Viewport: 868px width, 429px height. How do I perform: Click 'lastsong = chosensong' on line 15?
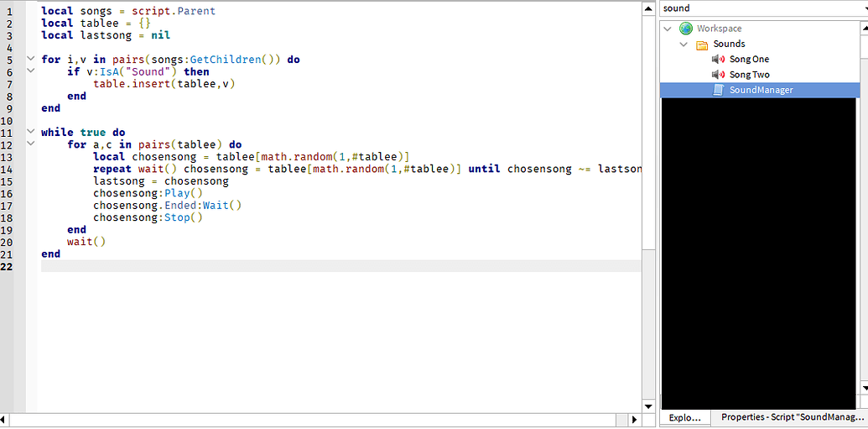[x=160, y=180]
